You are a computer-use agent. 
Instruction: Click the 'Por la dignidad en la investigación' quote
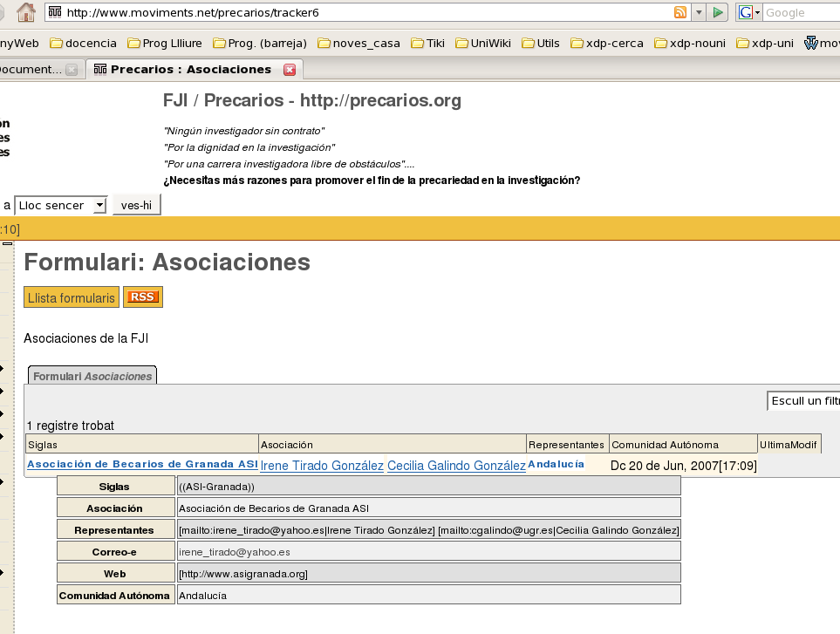249,147
